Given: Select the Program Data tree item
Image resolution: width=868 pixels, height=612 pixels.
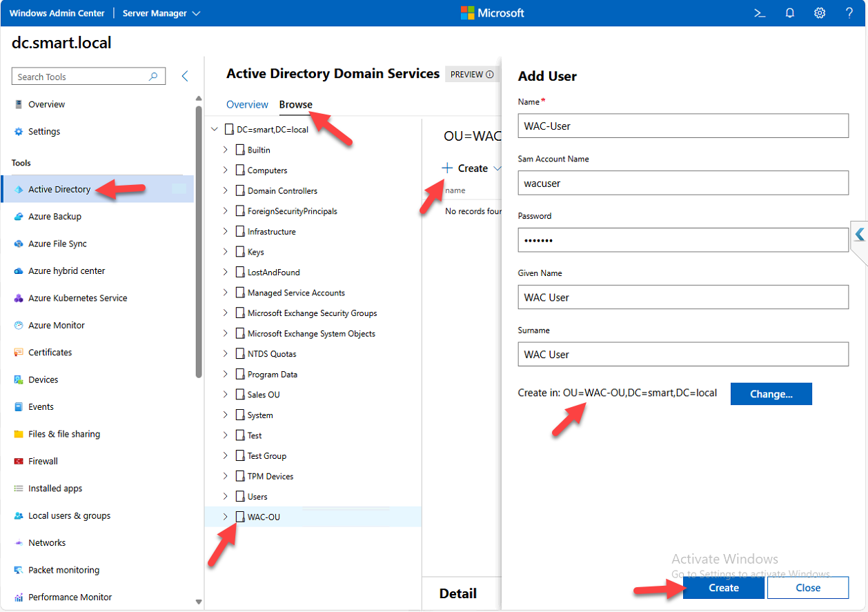Looking at the screenshot, I should pyautogui.click(x=273, y=375).
